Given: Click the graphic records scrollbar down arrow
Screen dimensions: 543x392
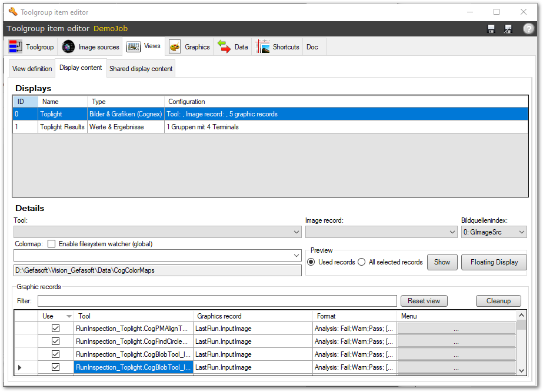Looking at the screenshot, I should pyautogui.click(x=522, y=371).
